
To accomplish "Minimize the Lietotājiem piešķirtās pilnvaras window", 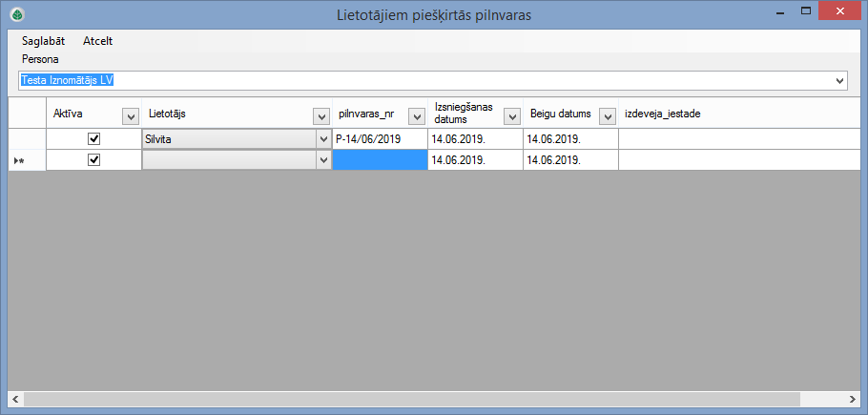I will [780, 12].
